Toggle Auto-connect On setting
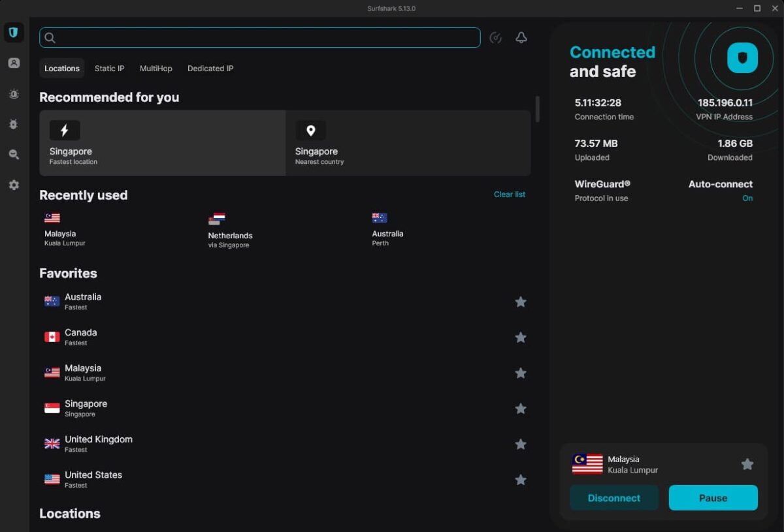The height and width of the screenshot is (532, 784). [747, 198]
